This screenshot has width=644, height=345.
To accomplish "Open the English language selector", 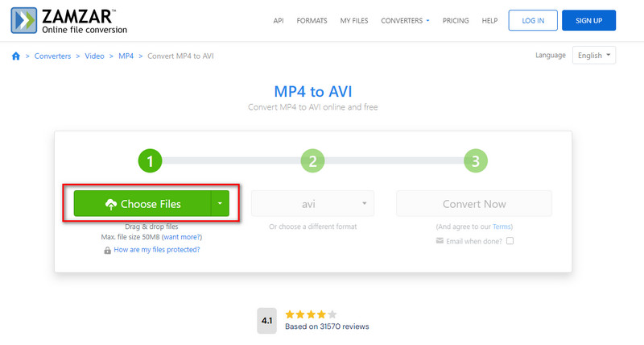I will [594, 56].
